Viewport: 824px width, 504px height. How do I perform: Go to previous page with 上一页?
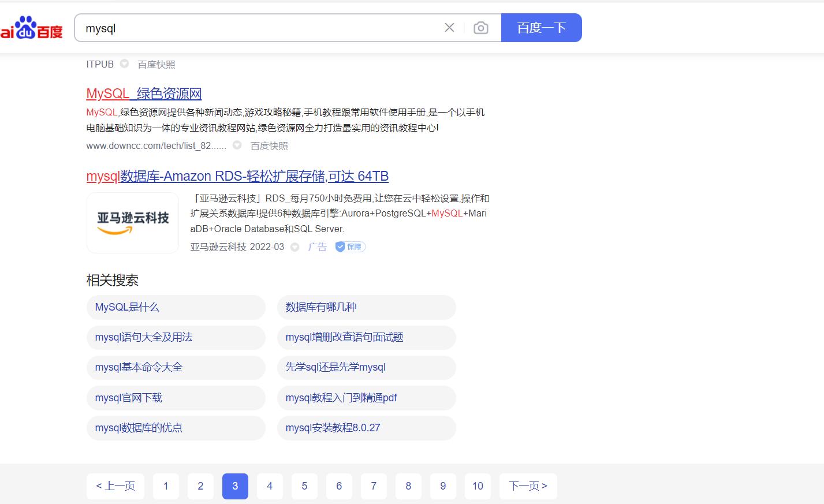(115, 486)
